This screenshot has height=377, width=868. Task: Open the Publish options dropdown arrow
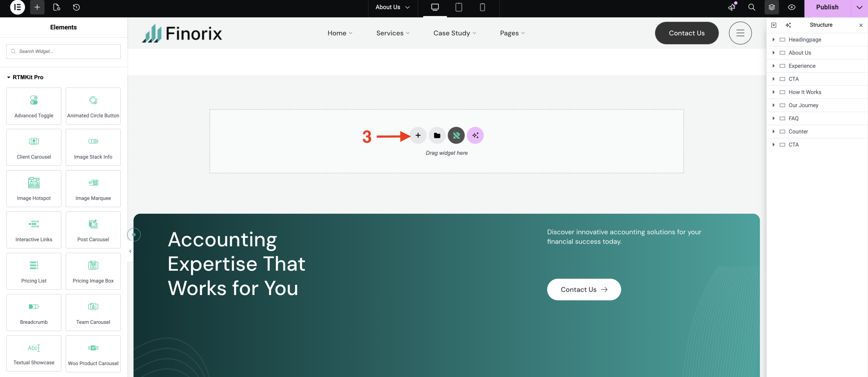pos(859,7)
